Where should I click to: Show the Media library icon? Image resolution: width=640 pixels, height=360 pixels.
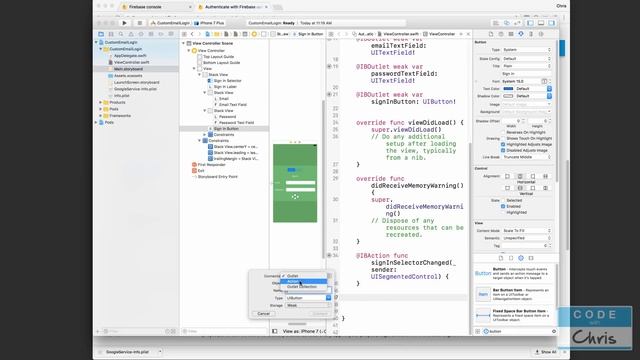[x=531, y=258]
